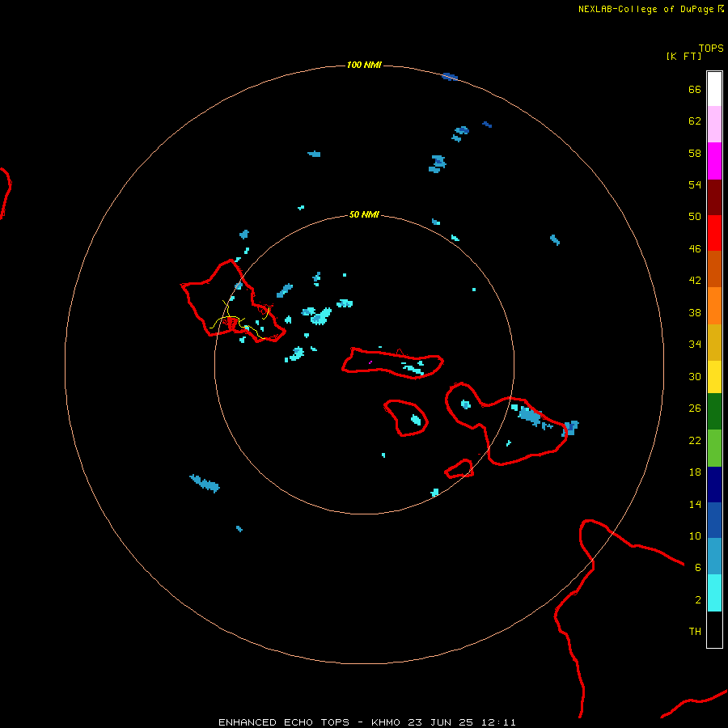This screenshot has height=728, width=728.
Task: Click the magenta 58 K FT swatch
Action: pyautogui.click(x=714, y=161)
